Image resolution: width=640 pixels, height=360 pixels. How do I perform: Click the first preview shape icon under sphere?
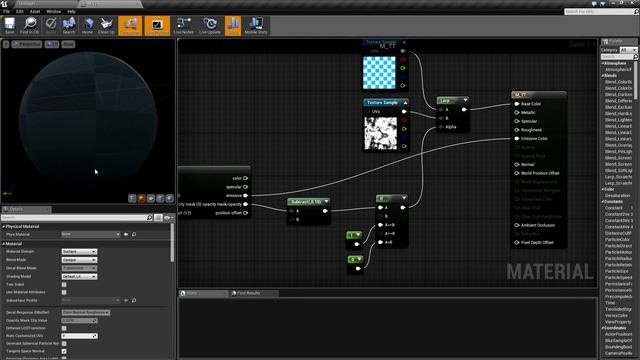132,198
